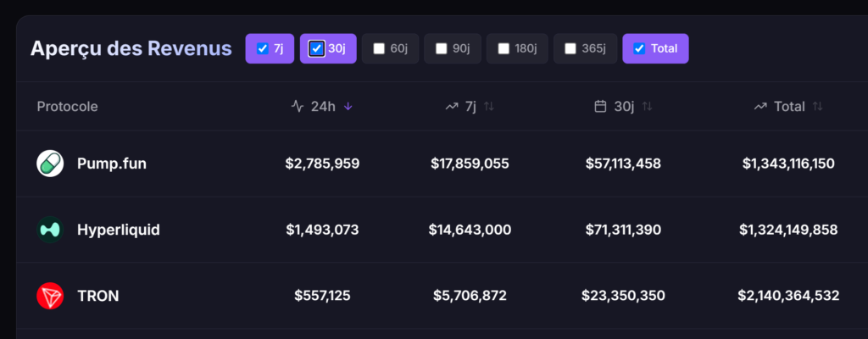Click the 7j trending-up icon in header
868x339 pixels.
click(x=452, y=106)
